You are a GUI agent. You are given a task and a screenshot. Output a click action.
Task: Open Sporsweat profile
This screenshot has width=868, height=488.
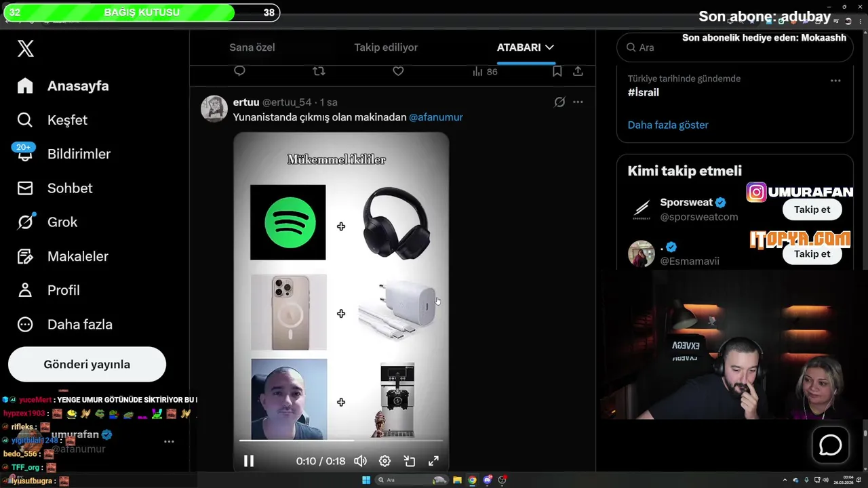(x=687, y=203)
